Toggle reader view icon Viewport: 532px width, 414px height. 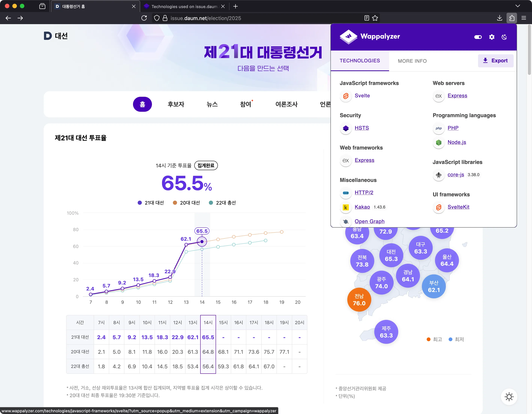coord(367,18)
